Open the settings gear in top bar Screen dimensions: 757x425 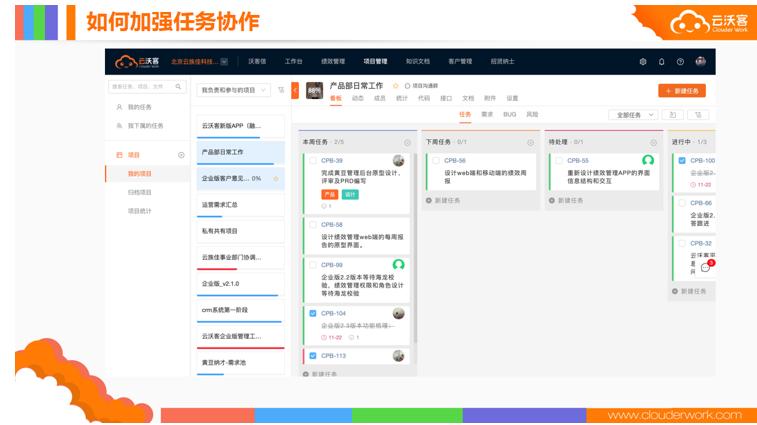click(643, 62)
